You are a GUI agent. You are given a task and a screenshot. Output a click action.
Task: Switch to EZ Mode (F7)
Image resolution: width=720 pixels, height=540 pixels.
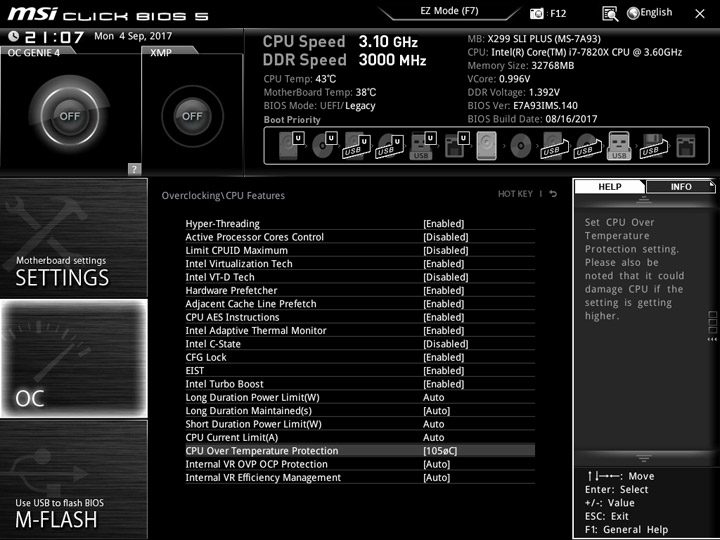449,11
